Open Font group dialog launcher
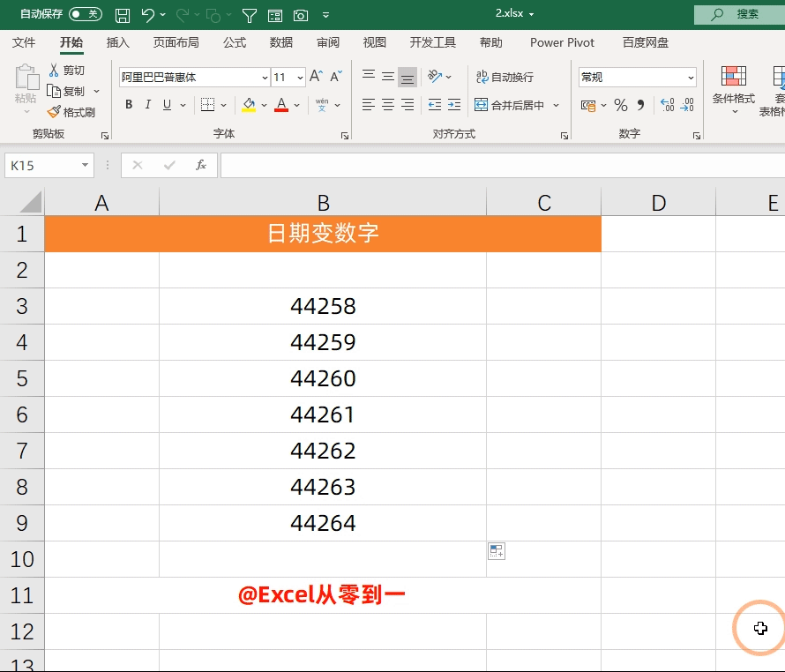The width and height of the screenshot is (785, 672). click(x=345, y=136)
